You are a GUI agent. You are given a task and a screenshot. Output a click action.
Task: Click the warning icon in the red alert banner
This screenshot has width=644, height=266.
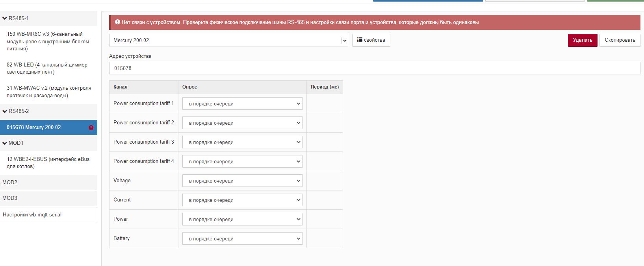tap(117, 22)
